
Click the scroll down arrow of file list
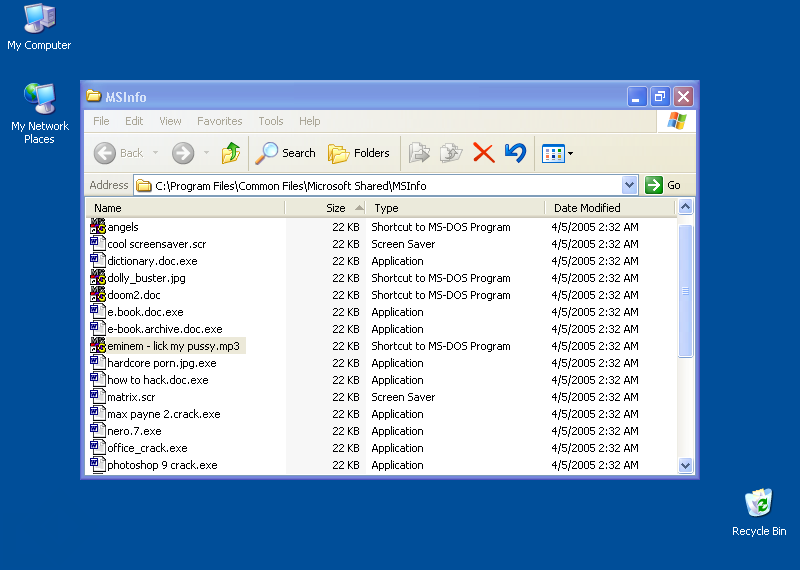(x=685, y=465)
